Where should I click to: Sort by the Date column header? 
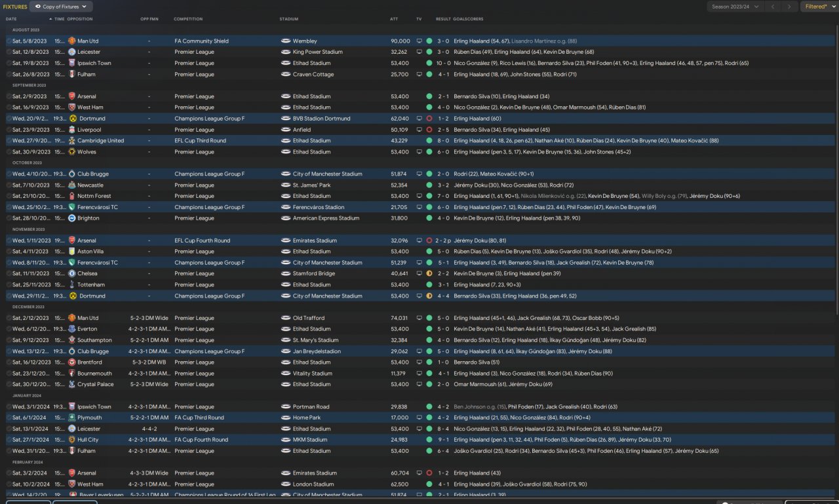click(11, 19)
